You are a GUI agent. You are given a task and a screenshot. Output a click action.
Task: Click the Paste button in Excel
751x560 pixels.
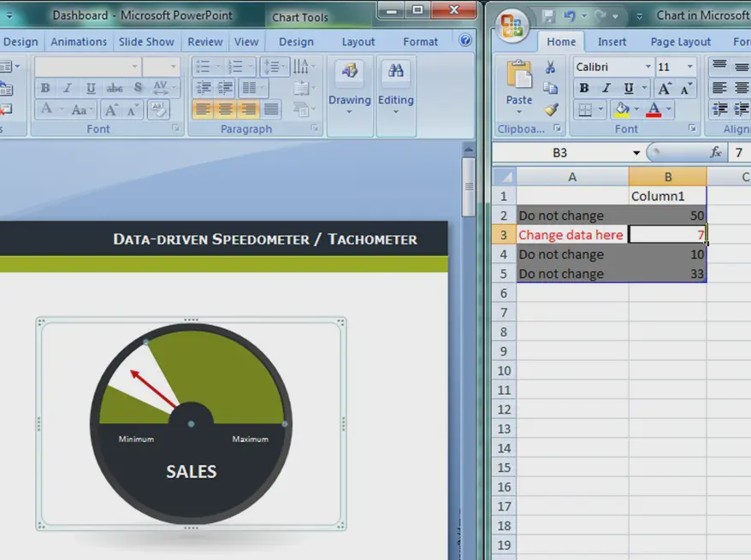(519, 85)
